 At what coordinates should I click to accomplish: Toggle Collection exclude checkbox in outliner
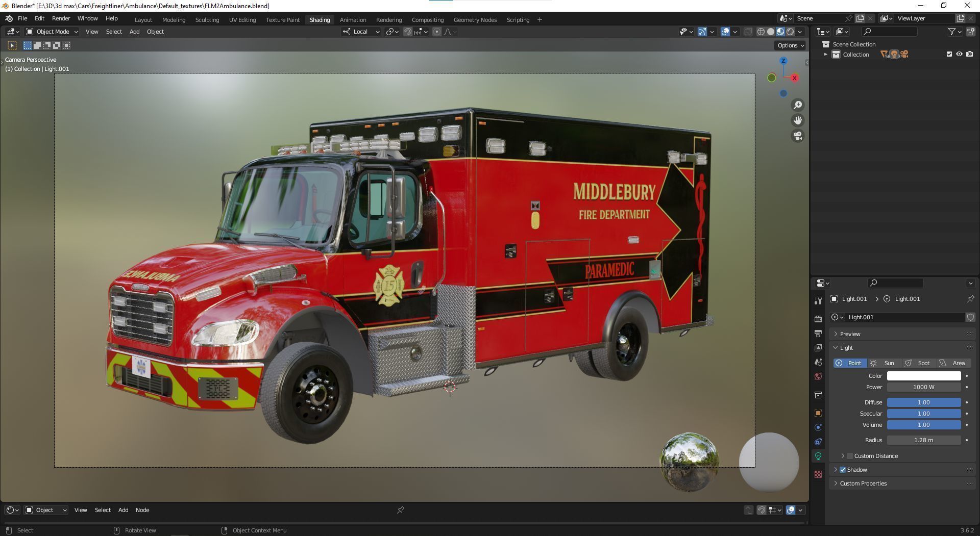(x=949, y=54)
